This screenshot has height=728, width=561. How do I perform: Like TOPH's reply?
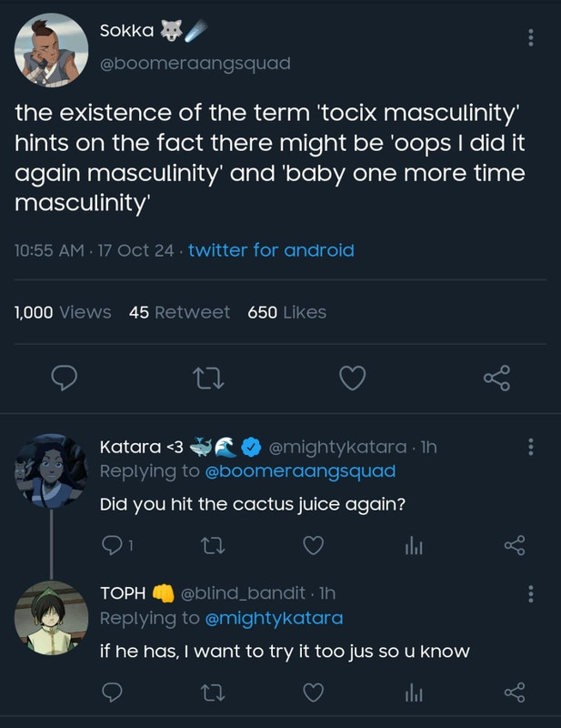click(x=314, y=693)
